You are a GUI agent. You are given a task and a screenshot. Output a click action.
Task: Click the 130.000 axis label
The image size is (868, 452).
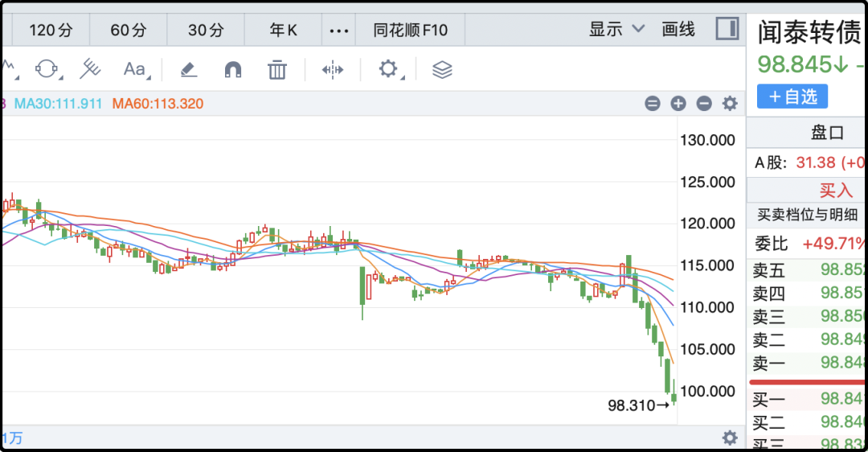point(707,140)
